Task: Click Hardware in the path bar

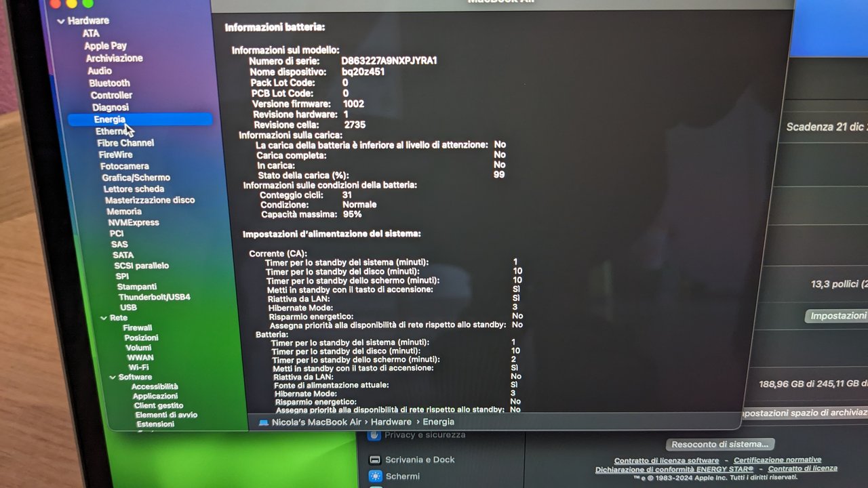Action: 391,422
